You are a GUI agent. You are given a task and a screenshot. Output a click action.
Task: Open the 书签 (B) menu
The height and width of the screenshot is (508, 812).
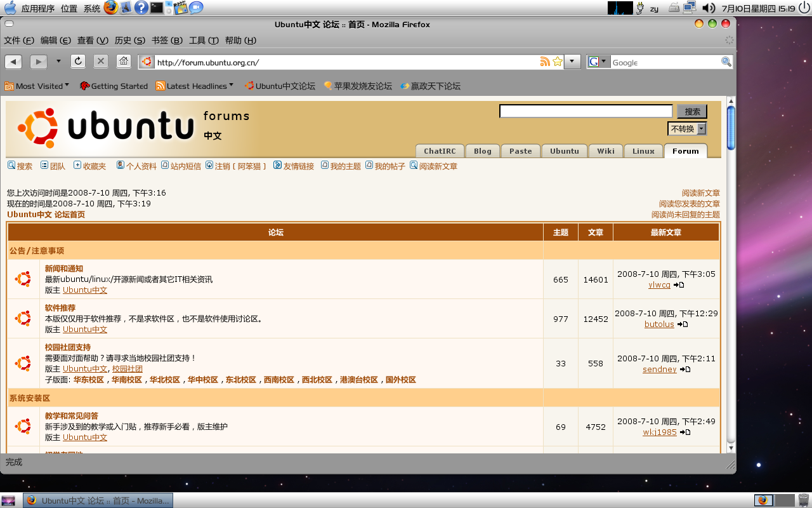pyautogui.click(x=167, y=40)
